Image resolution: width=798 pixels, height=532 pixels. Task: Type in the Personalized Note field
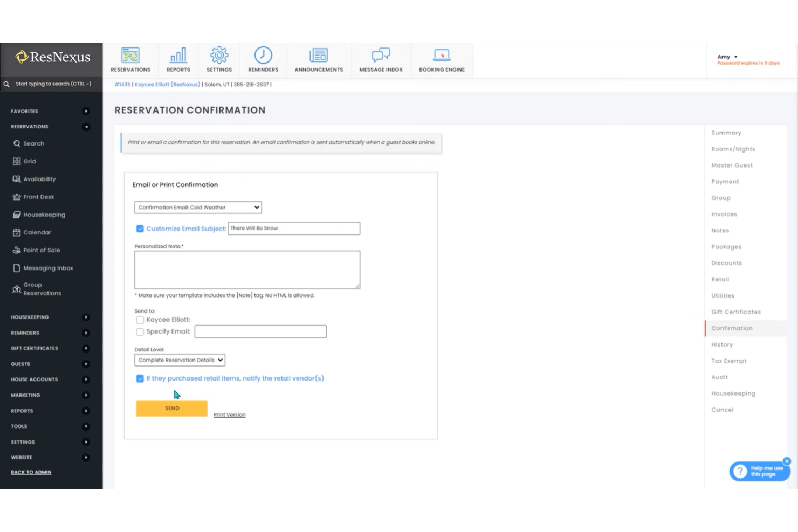pyautogui.click(x=247, y=270)
